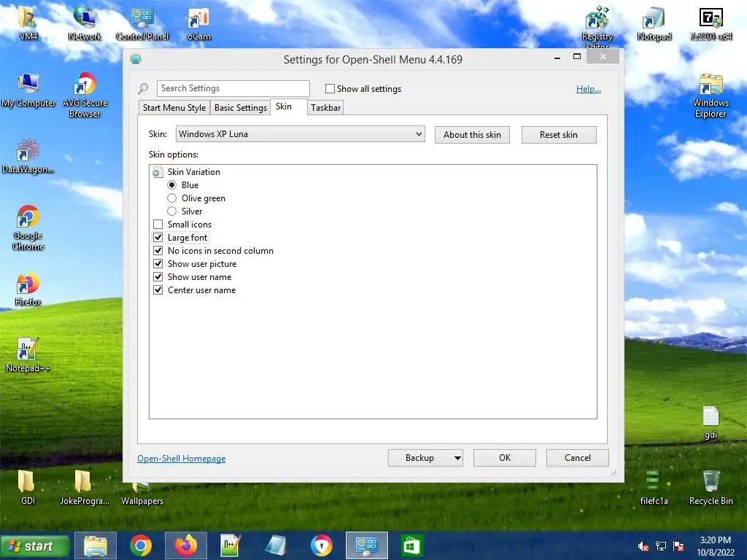Click the Firefox taskbar icon
Viewport: 747px width, 560px height.
pos(186,545)
